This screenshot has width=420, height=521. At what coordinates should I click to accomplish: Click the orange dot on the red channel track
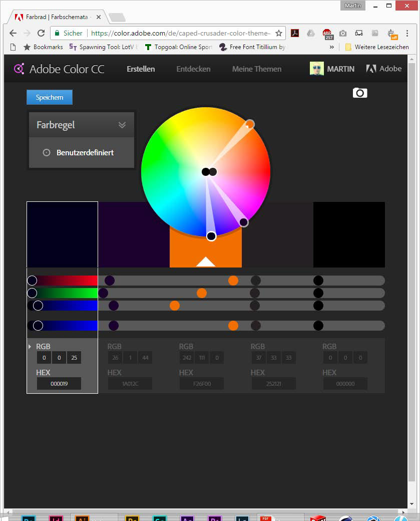(233, 281)
